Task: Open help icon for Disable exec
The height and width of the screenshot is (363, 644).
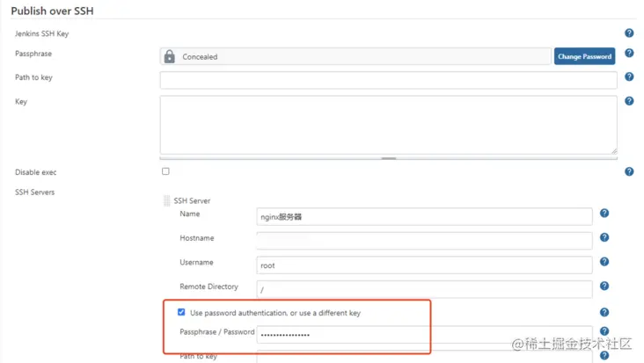Action: (629, 171)
